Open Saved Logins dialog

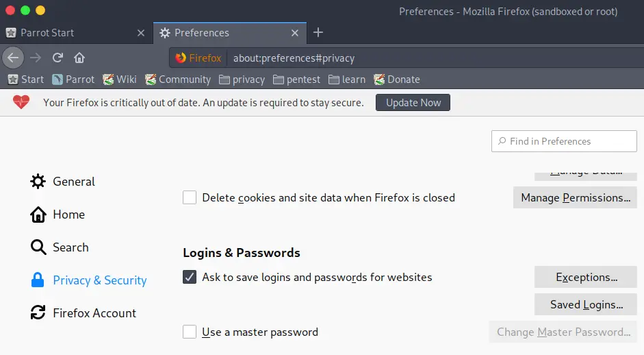[x=586, y=304]
